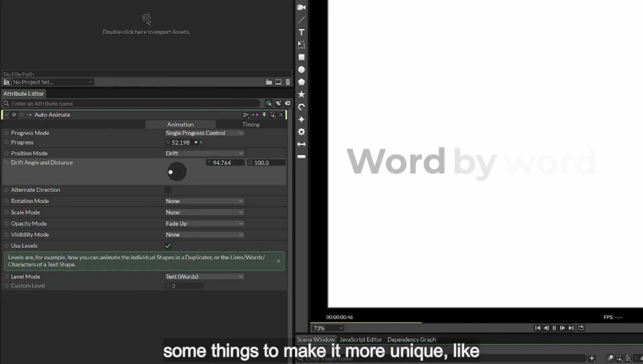
Task: Select the four-point Super Ellipse tool
Action: coord(301,119)
